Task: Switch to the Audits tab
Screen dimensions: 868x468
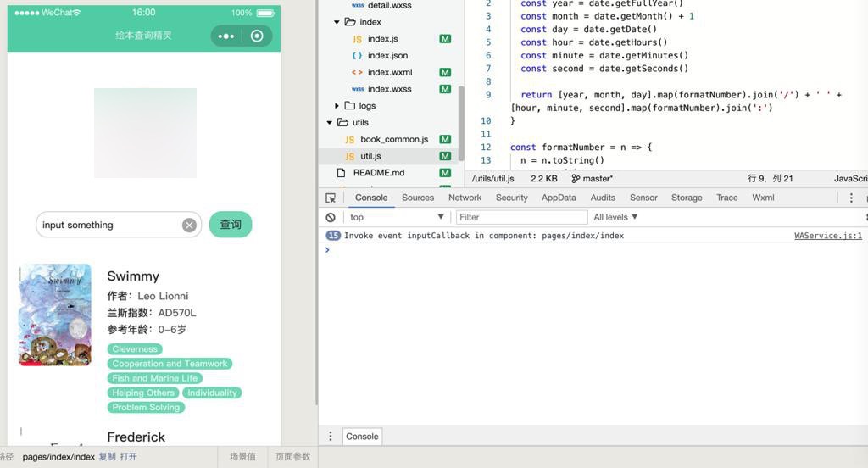Action: click(603, 198)
